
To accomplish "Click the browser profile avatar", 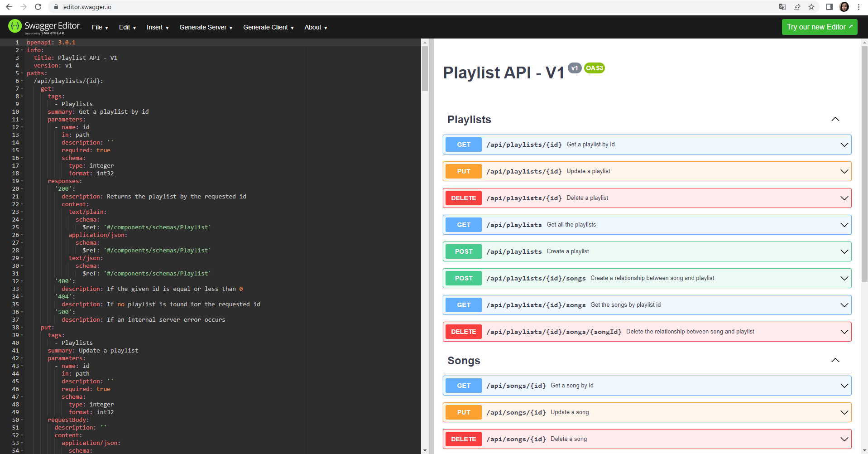I will click(844, 7).
